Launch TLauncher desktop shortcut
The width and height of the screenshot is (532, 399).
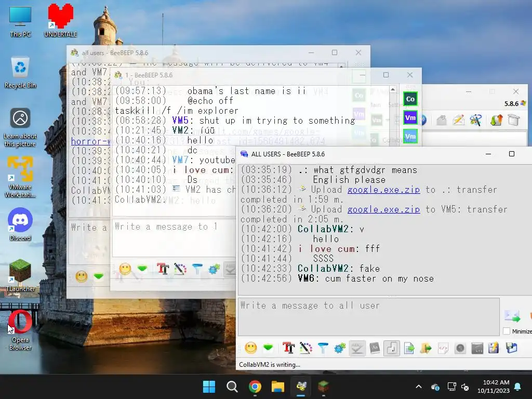point(20,275)
